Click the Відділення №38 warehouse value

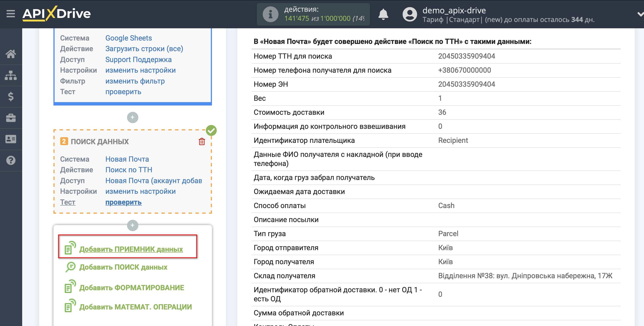pos(525,276)
